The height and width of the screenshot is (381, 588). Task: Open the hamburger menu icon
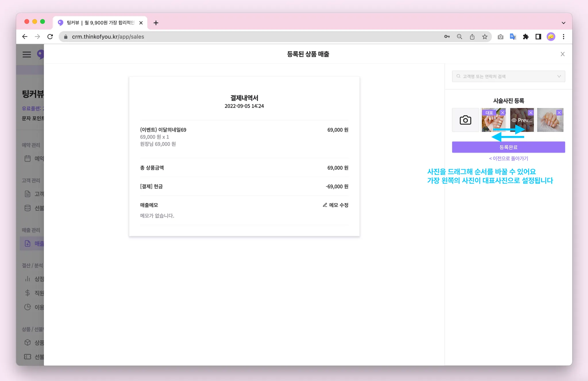[x=27, y=54]
